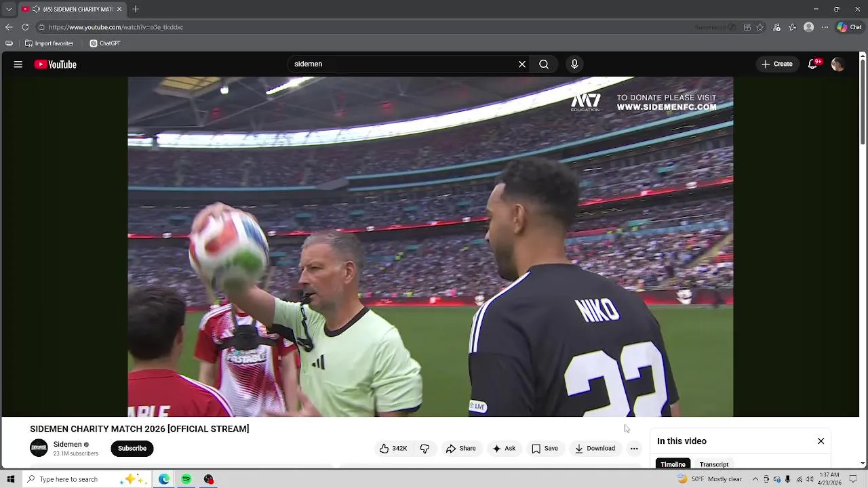Open the Windows Start menu

[x=11, y=479]
